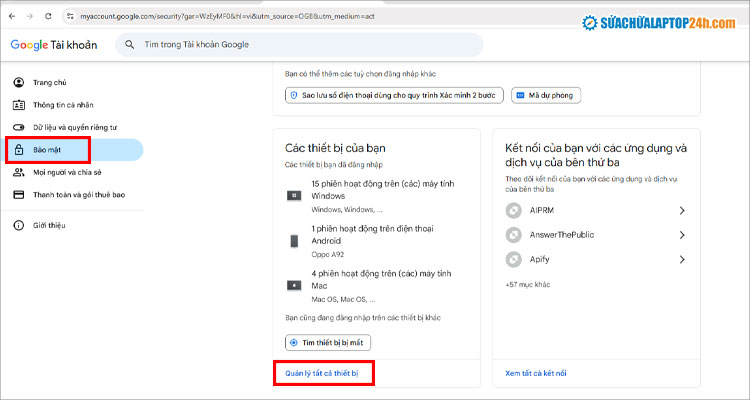
Task: Click the Android phone device icon
Action: (x=295, y=241)
